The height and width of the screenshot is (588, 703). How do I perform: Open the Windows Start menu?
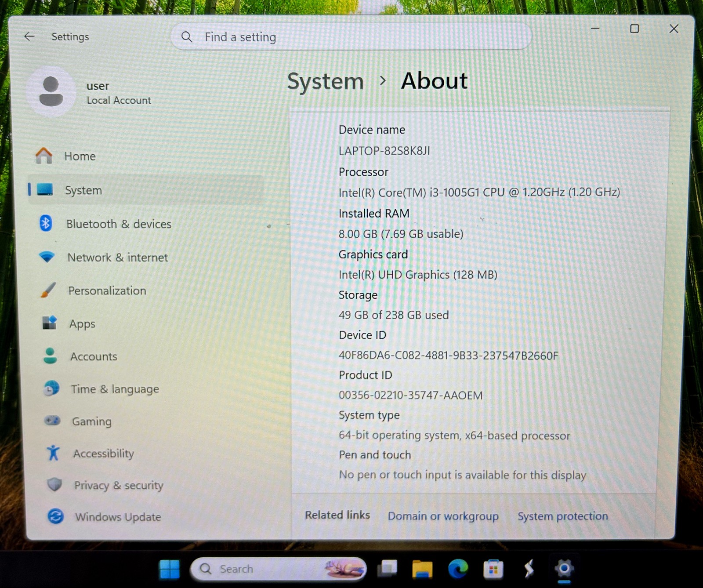click(x=170, y=569)
